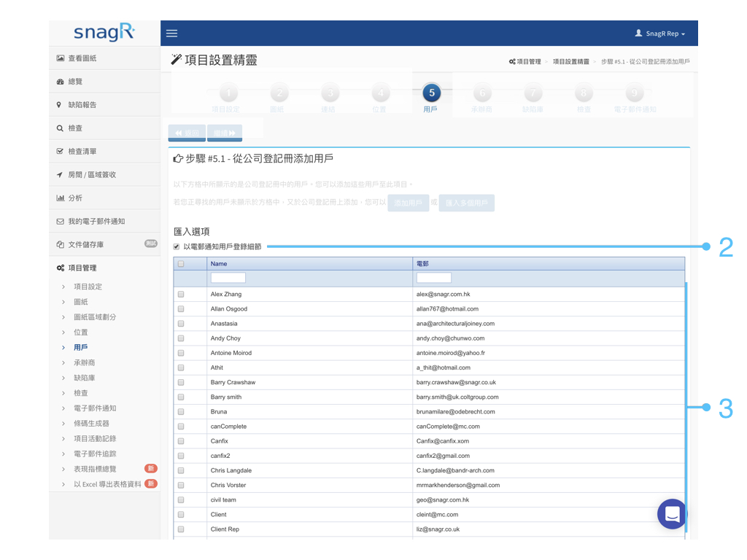Click 項目設置精靈 breadcrumb link
The width and height of the screenshot is (747, 560).
point(570,61)
